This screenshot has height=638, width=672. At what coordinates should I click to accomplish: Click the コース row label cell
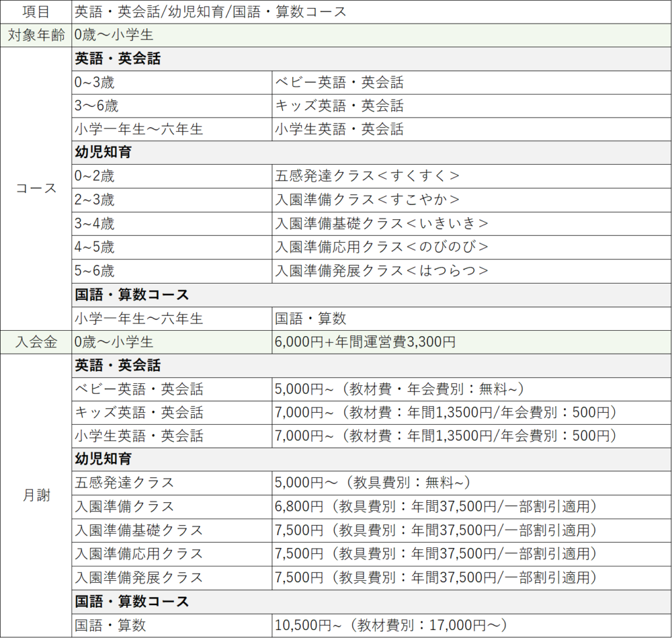[x=36, y=188]
